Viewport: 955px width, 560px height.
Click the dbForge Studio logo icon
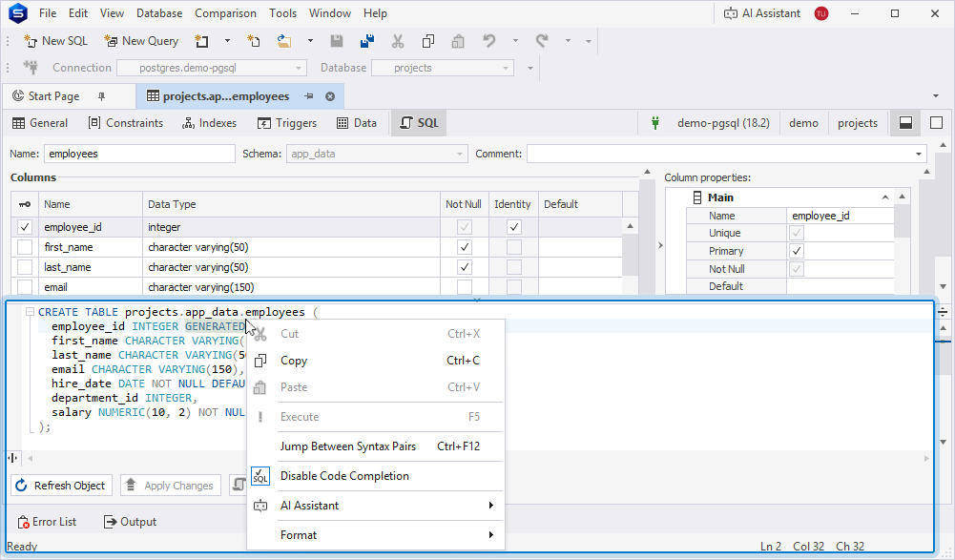click(x=18, y=13)
